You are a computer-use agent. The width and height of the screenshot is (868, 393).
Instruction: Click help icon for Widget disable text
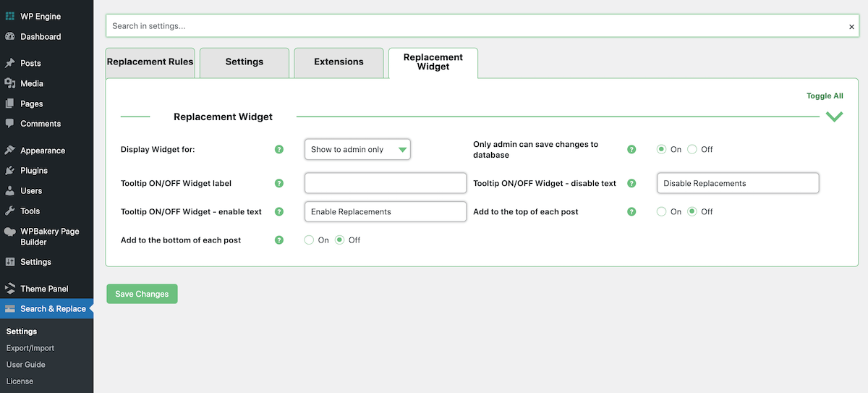pos(631,183)
